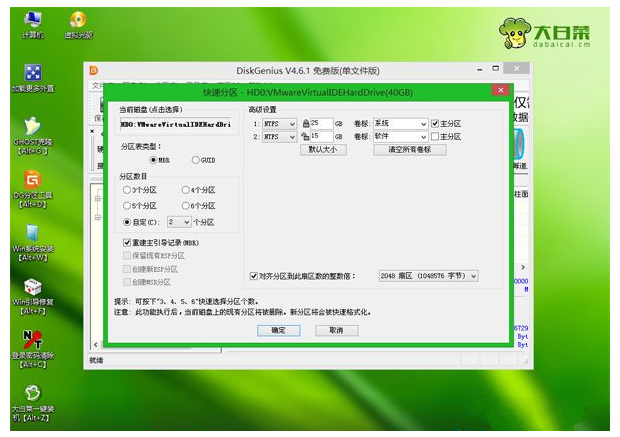Click the 默认大小 button
Screen dimensions: 620x437
tap(323, 149)
